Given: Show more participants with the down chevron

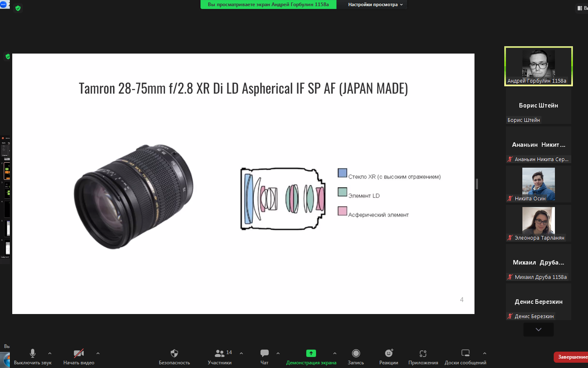Looking at the screenshot, I should [539, 330].
